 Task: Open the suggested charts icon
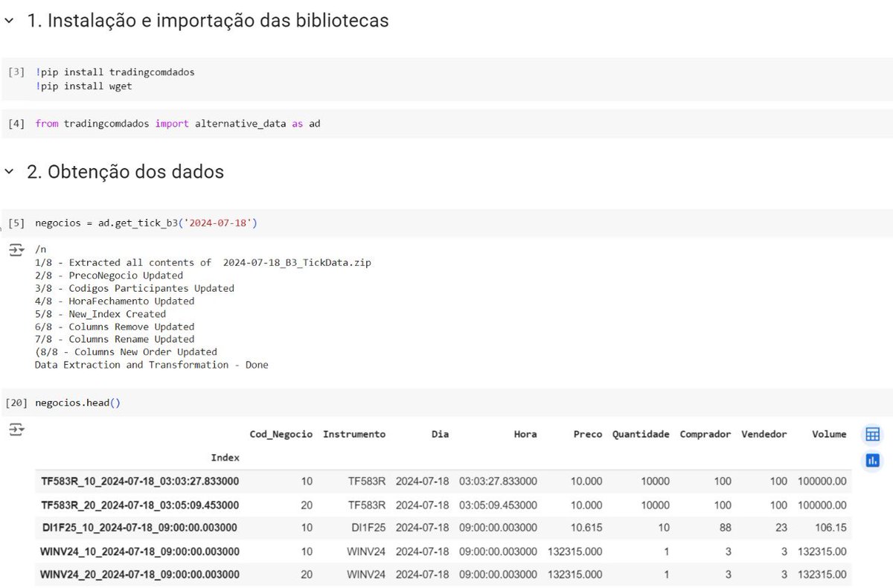872,461
